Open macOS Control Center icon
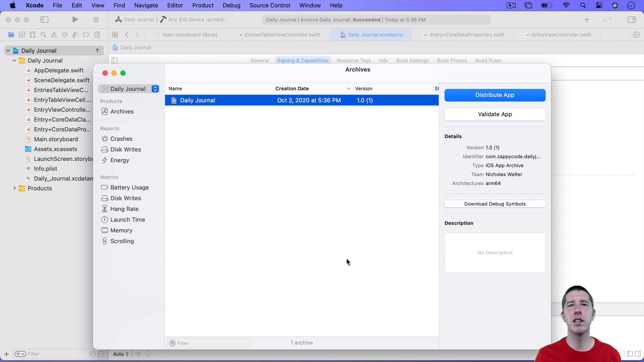Viewport: 644px width, 362px height. tap(599, 5)
